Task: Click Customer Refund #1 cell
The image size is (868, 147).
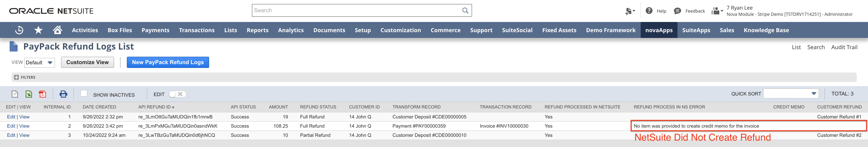Action: coord(839,117)
